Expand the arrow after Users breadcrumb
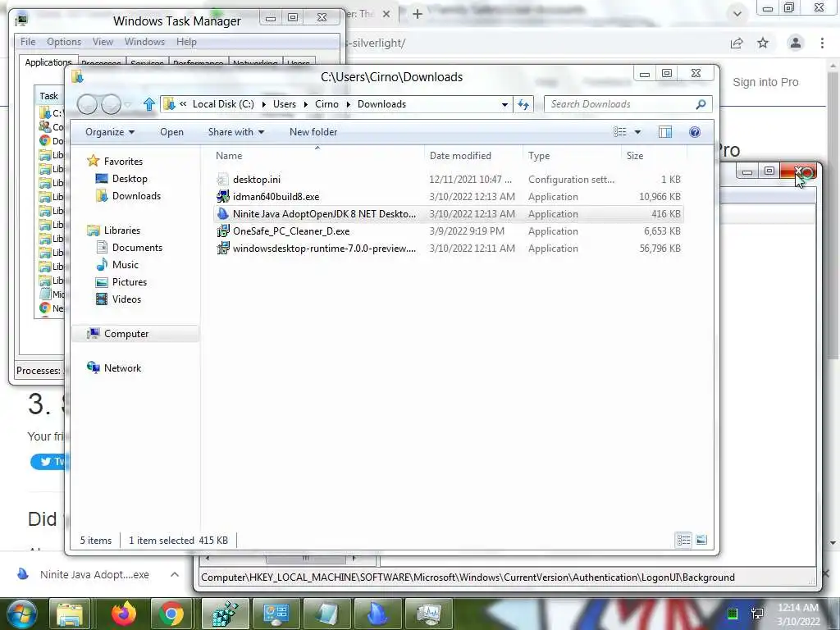 [x=305, y=104]
